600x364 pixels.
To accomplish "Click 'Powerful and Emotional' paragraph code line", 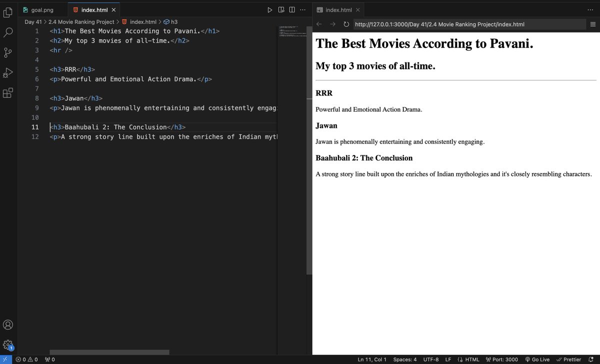I will click(130, 79).
